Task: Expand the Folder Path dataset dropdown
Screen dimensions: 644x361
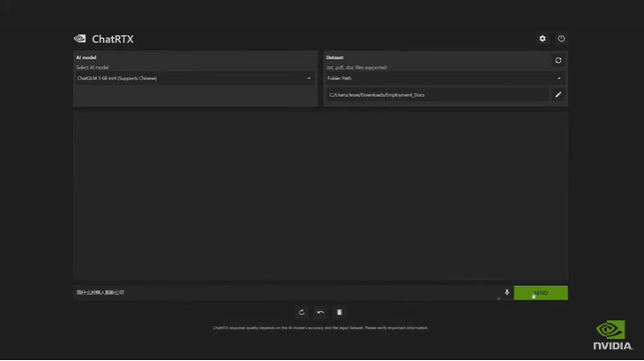Action: tap(445, 79)
